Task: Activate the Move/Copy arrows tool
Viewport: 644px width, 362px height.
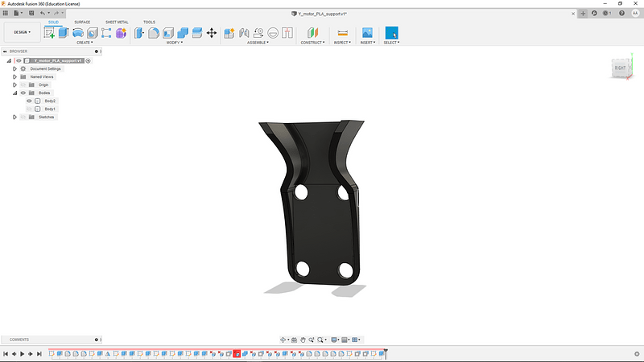Action: (x=212, y=33)
